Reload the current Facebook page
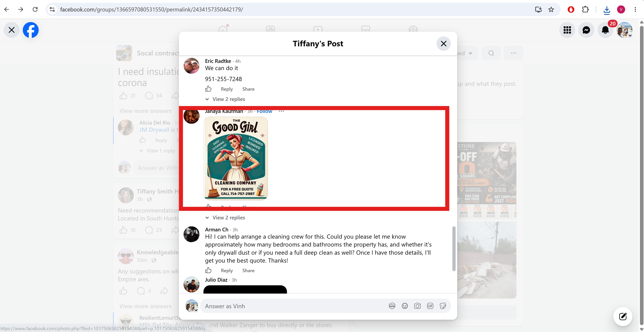644x332 pixels. [x=35, y=9]
